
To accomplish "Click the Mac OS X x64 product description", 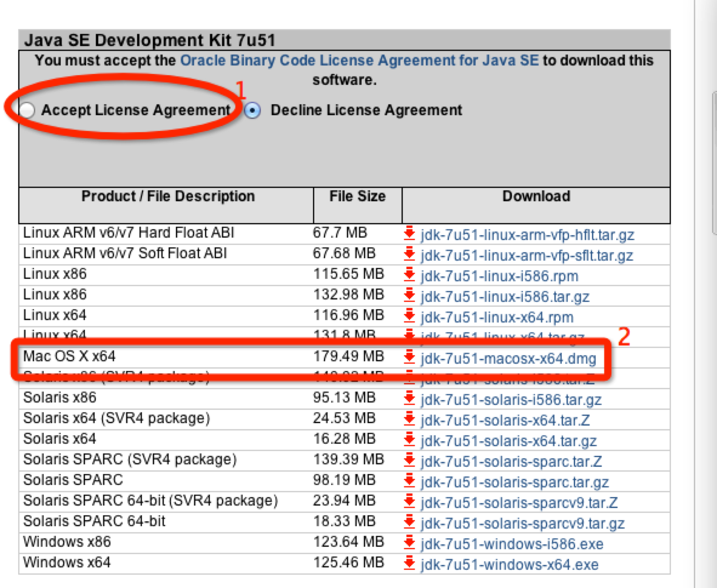I will pyautogui.click(x=70, y=356).
